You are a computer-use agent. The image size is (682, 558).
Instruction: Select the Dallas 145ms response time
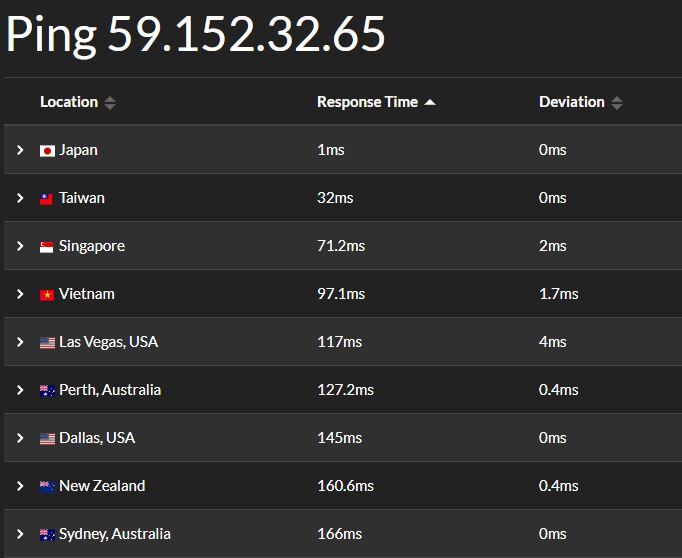point(336,438)
